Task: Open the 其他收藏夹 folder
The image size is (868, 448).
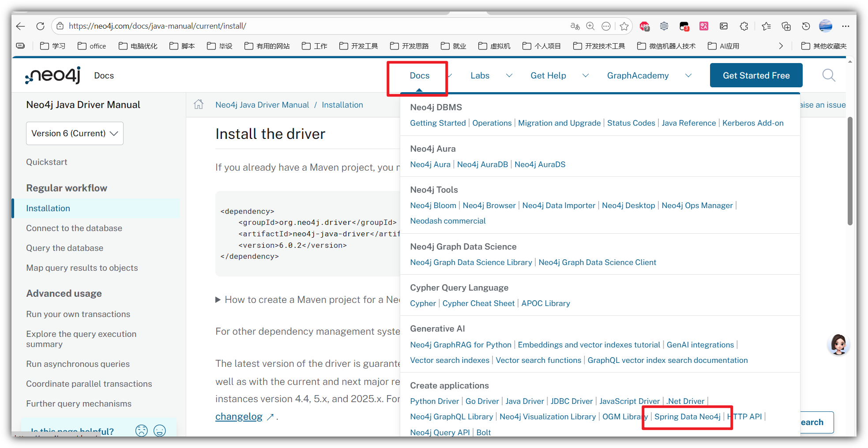Action: tap(824, 46)
